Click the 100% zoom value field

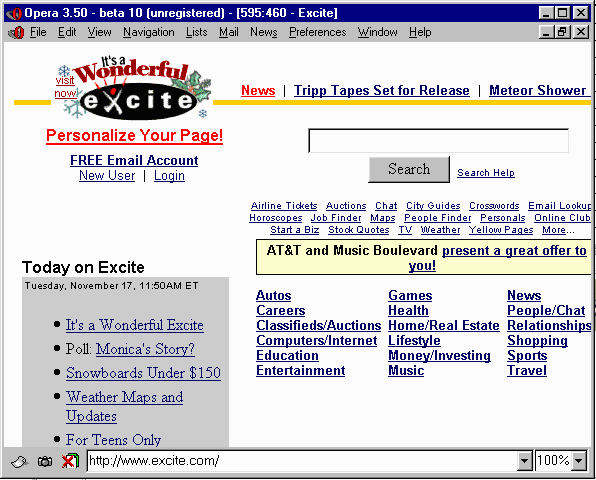tap(553, 461)
